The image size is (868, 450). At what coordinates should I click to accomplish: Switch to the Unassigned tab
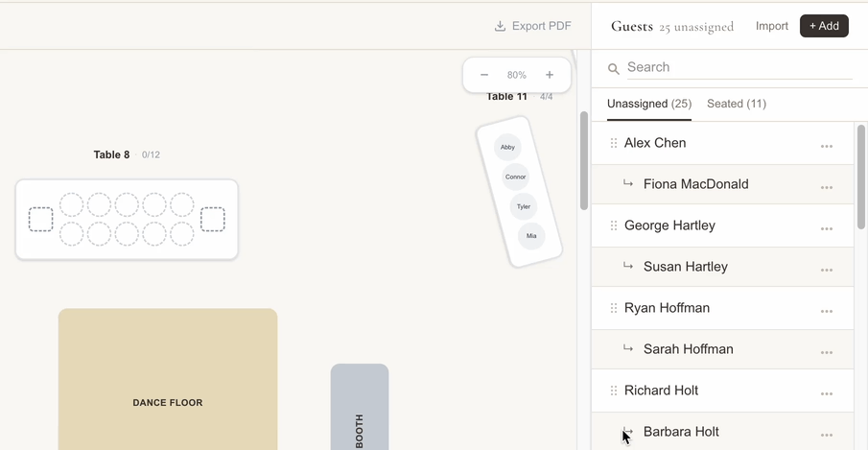[649, 104]
